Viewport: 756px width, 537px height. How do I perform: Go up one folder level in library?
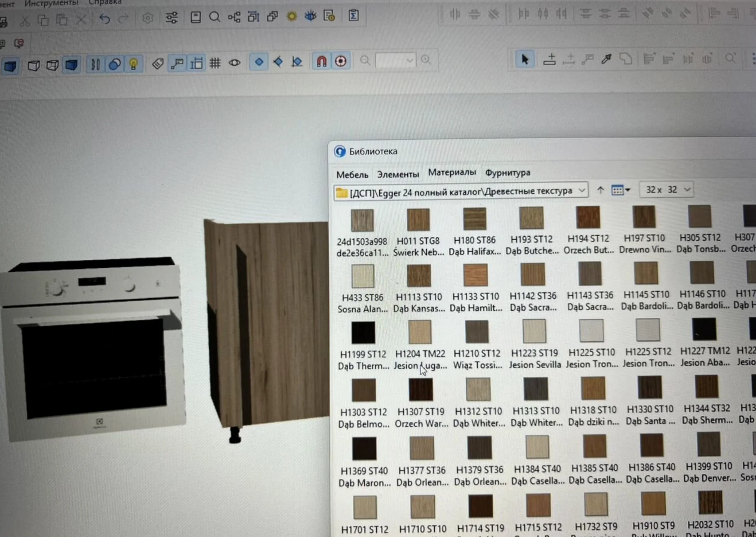600,190
